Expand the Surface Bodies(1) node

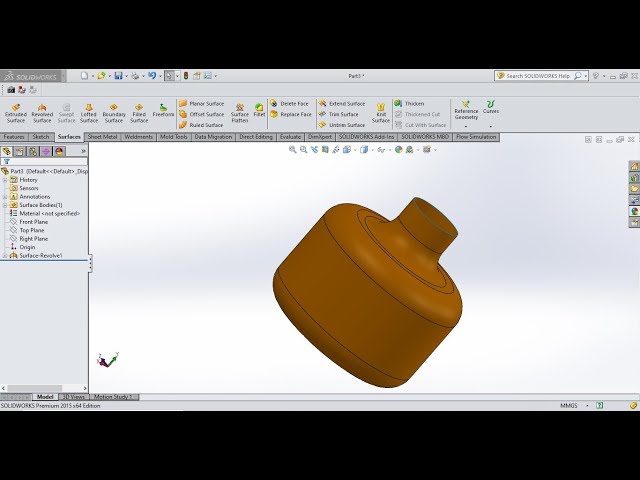pyautogui.click(x=5, y=205)
